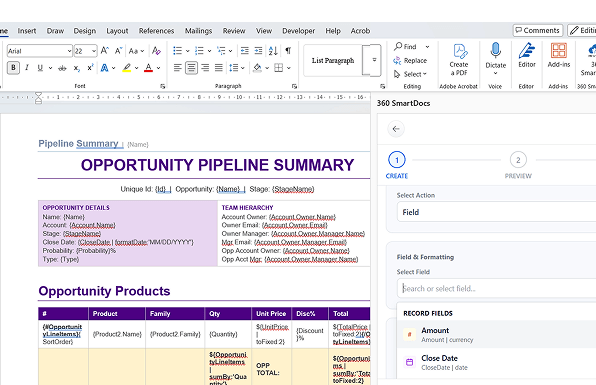Toggle Show/Hide paragraph marks
This screenshot has height=385, width=596.
288,51
